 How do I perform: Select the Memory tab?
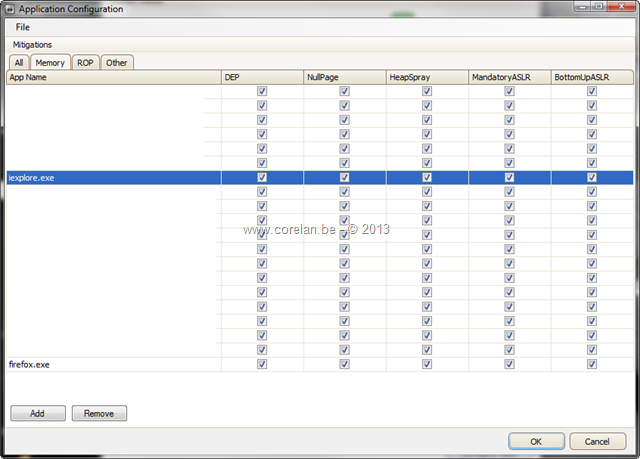click(50, 63)
